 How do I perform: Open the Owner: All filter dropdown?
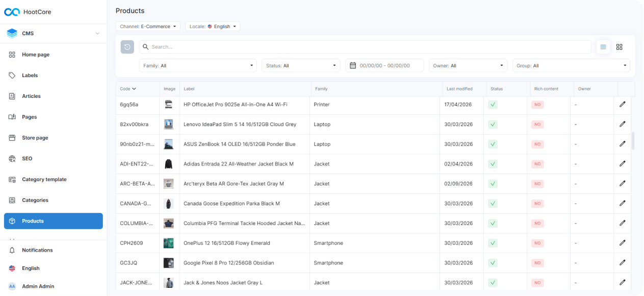[x=468, y=66]
